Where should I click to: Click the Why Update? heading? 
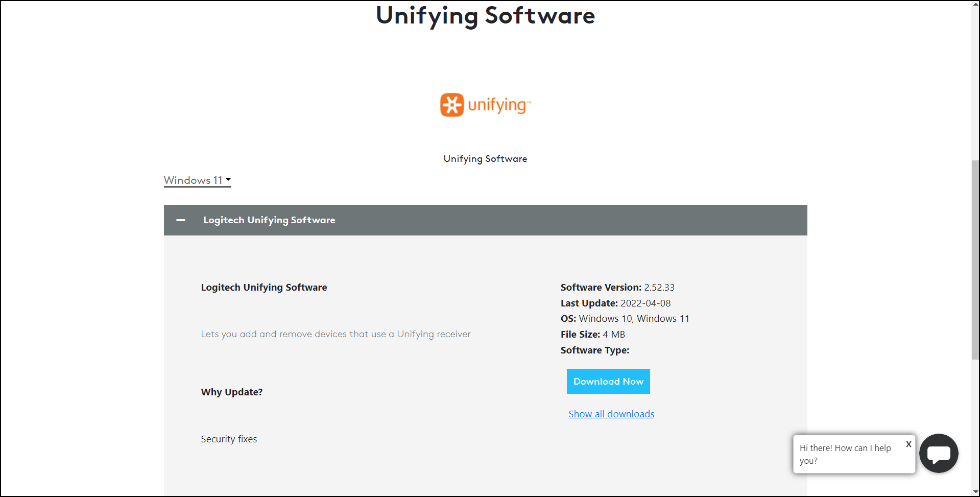[x=232, y=392]
